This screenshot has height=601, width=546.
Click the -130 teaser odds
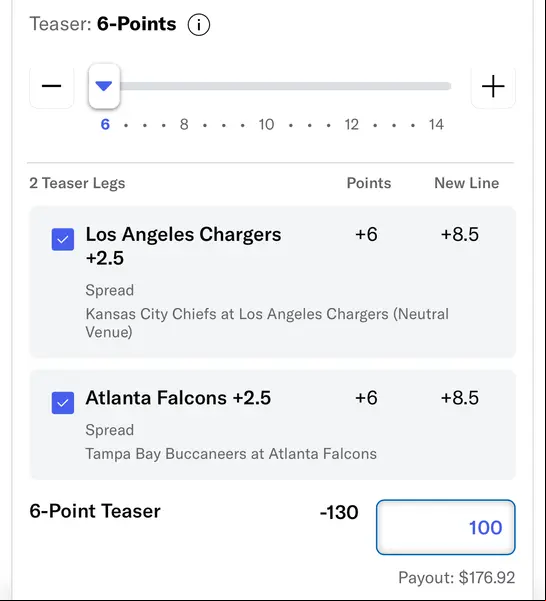tap(339, 512)
